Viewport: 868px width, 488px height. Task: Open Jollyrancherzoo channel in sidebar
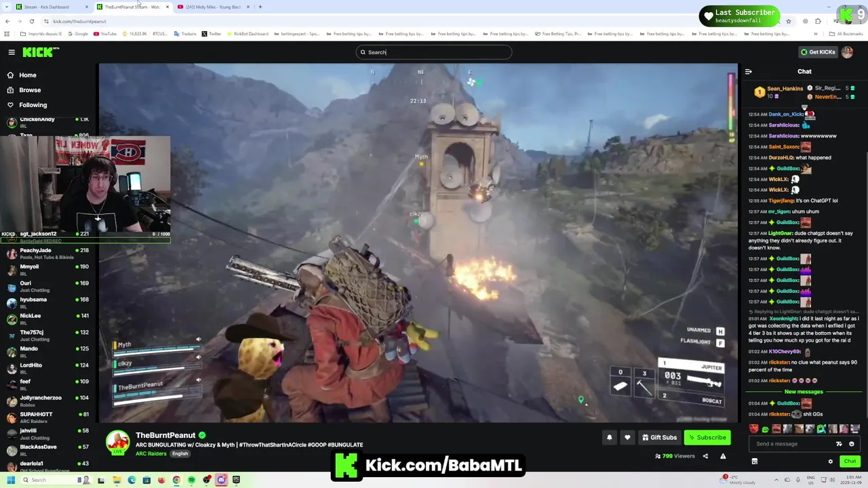(47, 401)
